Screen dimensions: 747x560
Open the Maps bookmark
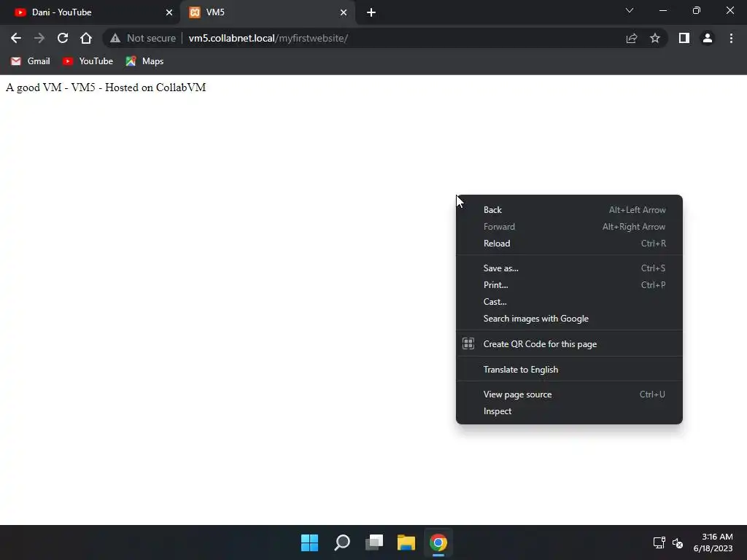tap(145, 61)
